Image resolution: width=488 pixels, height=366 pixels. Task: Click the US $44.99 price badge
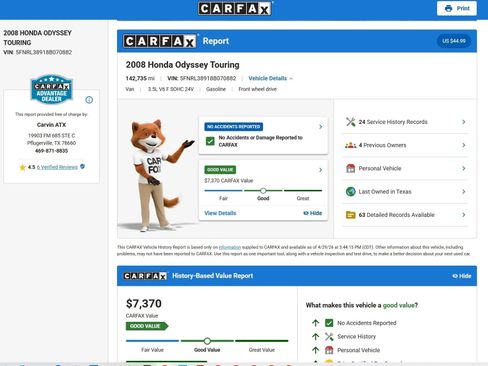(x=454, y=41)
